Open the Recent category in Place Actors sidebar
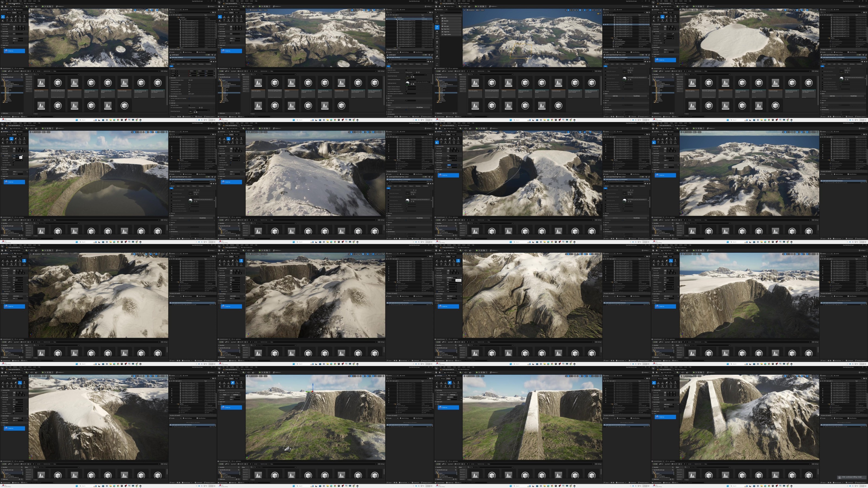Image resolution: width=868 pixels, height=488 pixels. coord(437,22)
